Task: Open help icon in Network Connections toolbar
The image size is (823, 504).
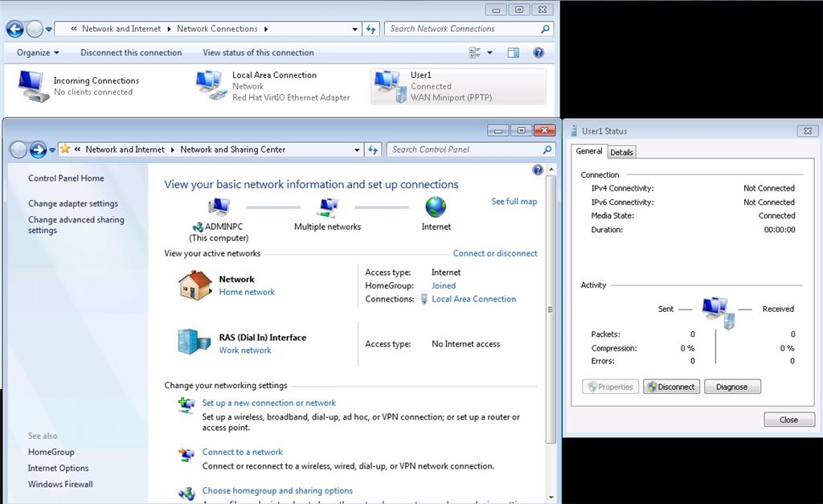Action: click(538, 52)
